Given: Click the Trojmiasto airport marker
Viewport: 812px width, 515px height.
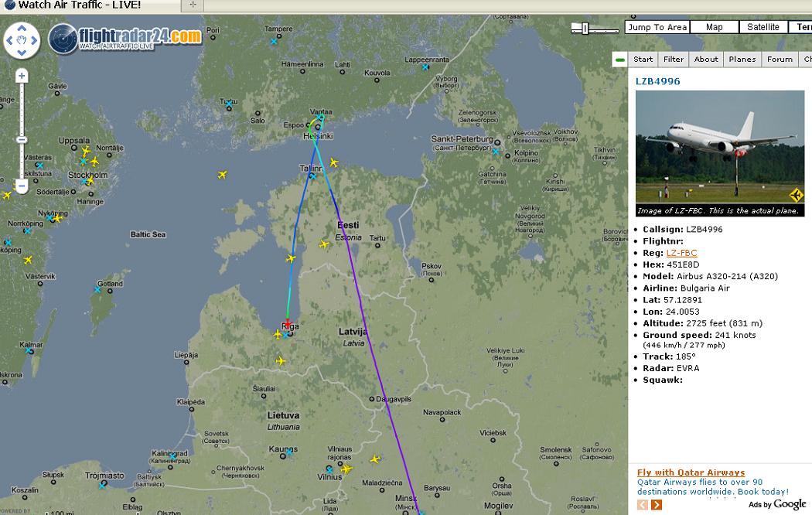Looking at the screenshot, I should 103,485.
